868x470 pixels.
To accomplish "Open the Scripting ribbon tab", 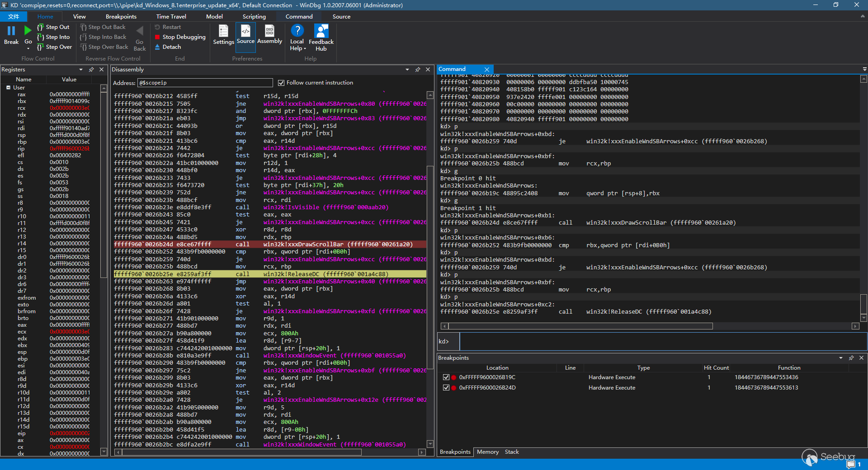I will (x=254, y=17).
